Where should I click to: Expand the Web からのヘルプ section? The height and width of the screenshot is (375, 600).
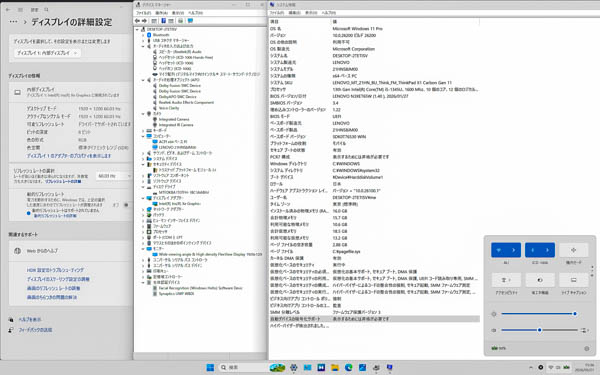point(70,251)
